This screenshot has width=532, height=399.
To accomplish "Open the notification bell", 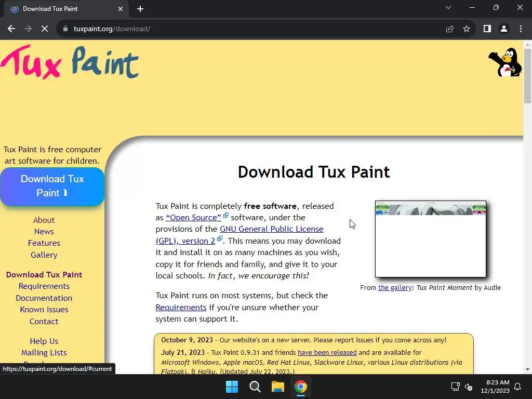I will pyautogui.click(x=518, y=387).
